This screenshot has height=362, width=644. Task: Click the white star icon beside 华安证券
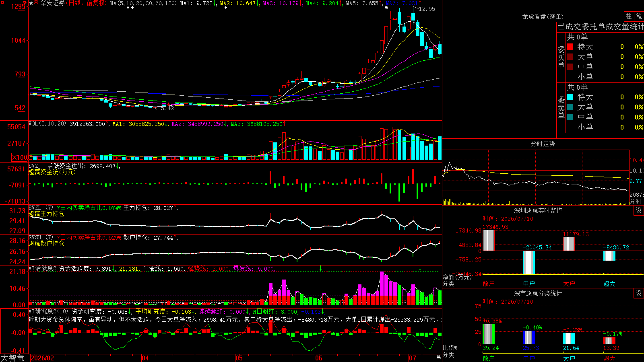pyautogui.click(x=31, y=3)
